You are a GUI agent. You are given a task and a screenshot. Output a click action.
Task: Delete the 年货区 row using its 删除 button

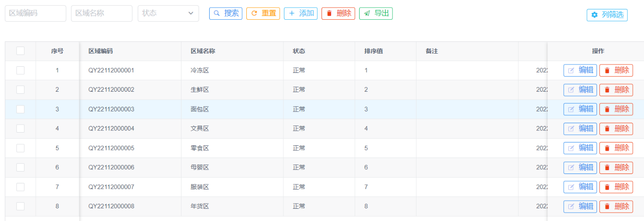[616, 206]
